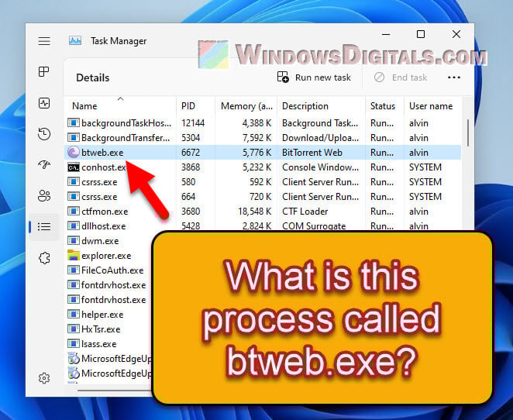Select csrss.exe with PID 580
This screenshot has height=420, width=513.
pos(263,182)
